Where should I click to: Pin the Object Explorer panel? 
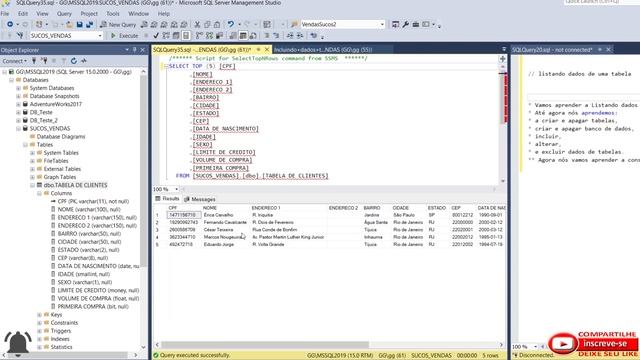(134, 50)
